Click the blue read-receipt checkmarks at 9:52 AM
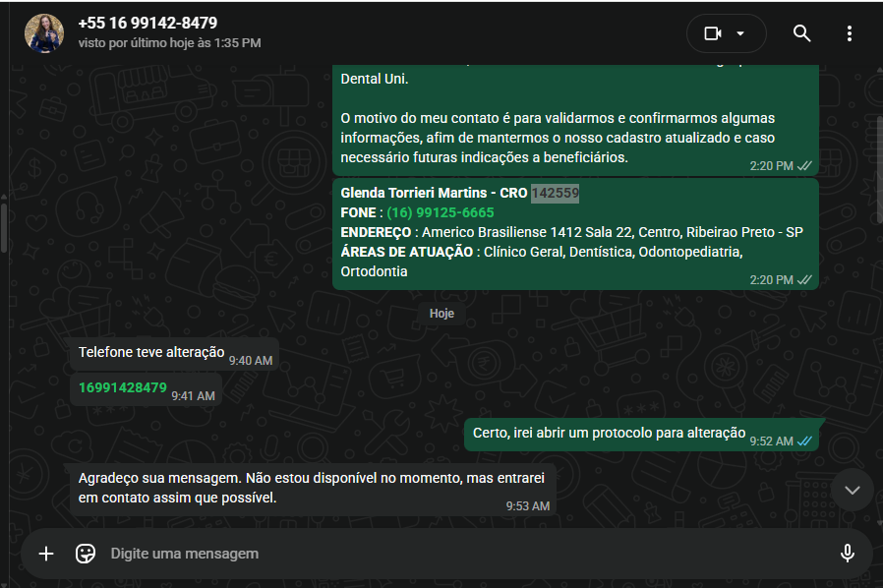883x588 pixels. coord(804,441)
